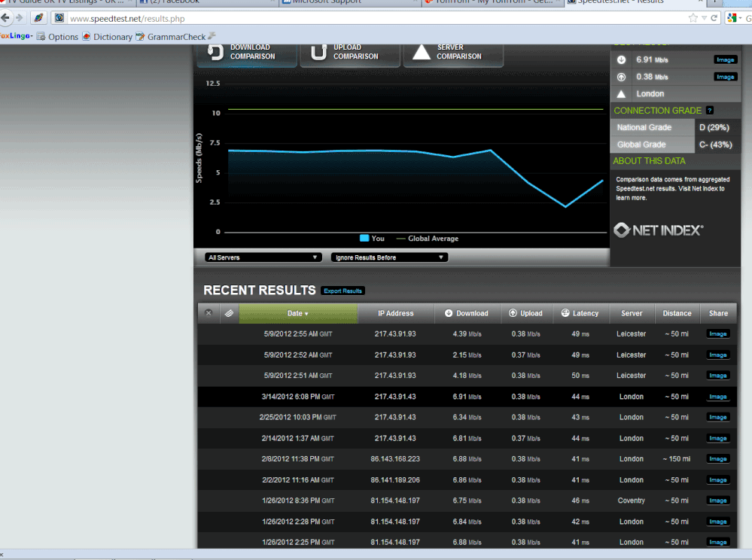This screenshot has width=752, height=560.
Task: Click the Net Index logo
Action: pos(659,230)
